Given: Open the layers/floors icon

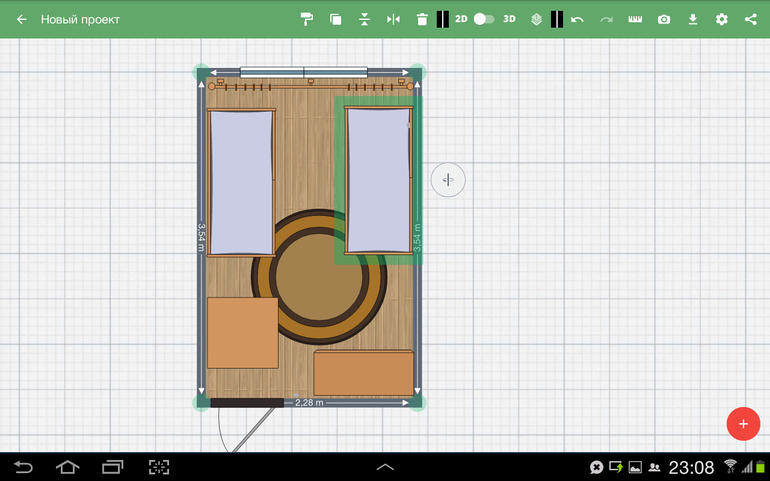Looking at the screenshot, I should click(x=536, y=19).
